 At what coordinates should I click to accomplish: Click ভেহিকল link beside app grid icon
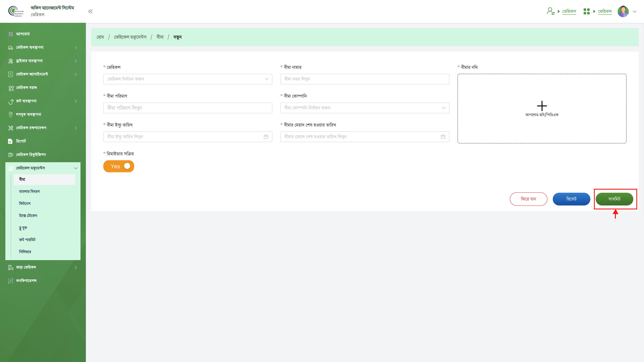tap(605, 12)
